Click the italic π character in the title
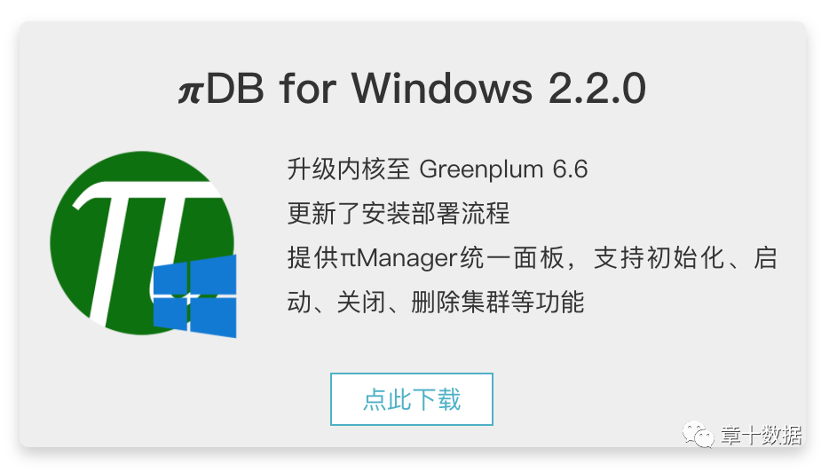Image resolution: width=830 pixels, height=472 pixels. click(x=191, y=91)
